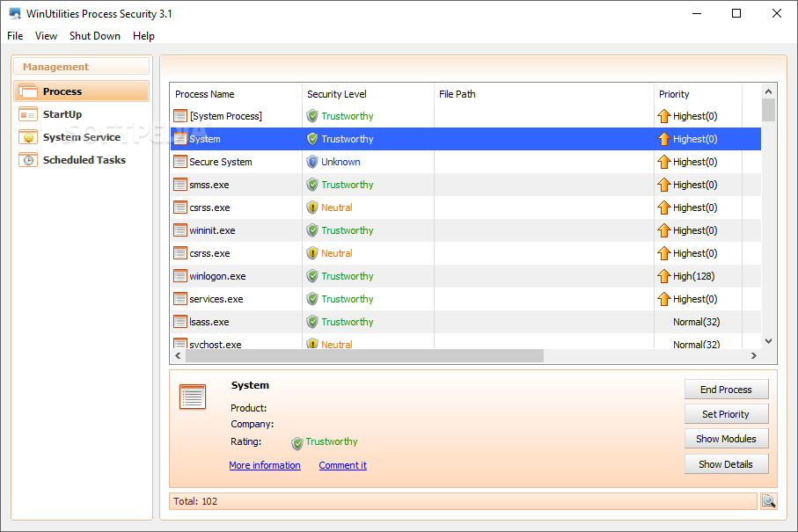
Task: Click the StartUp sidebar icon
Action: [28, 114]
